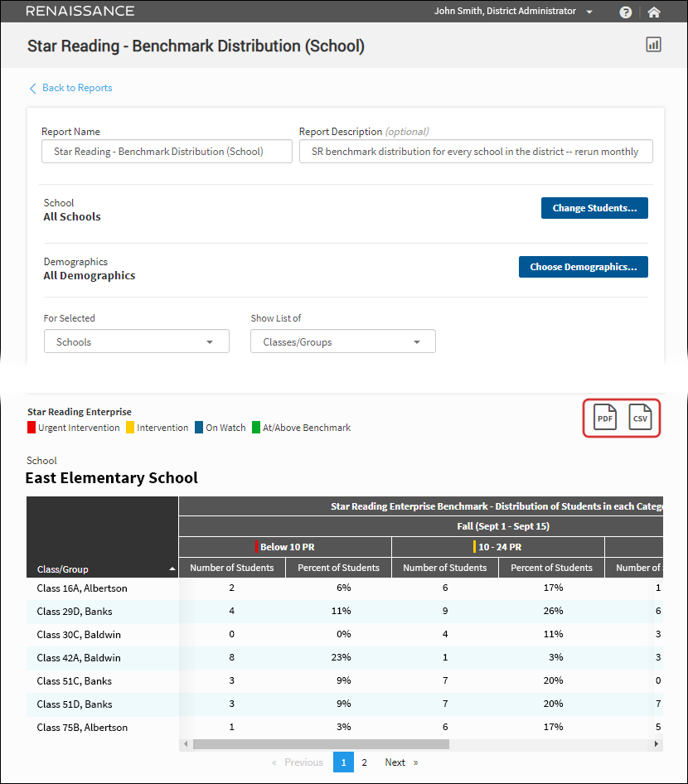Click the yellow Intervention legend swatch
The height and width of the screenshot is (784, 688).
130,428
